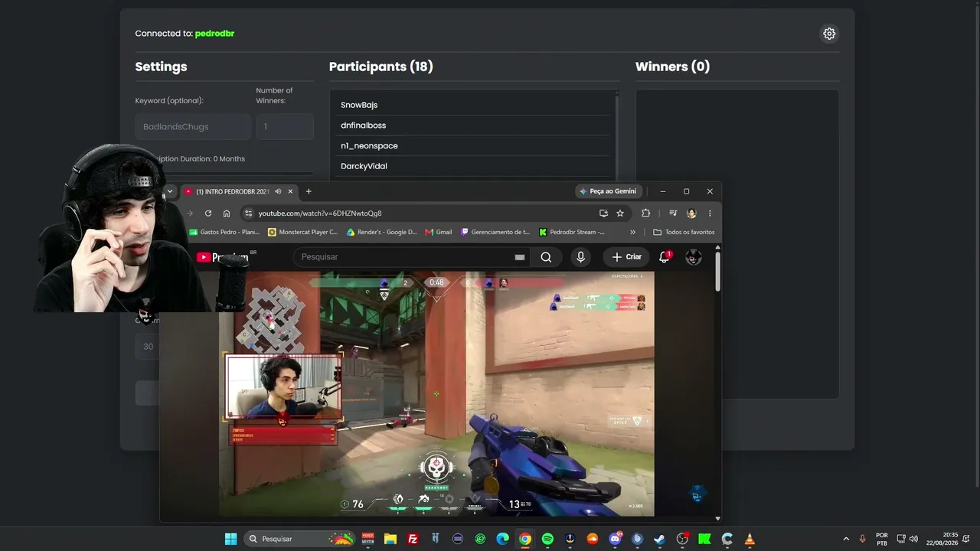Open the Monstercat Player bookmark
This screenshot has height=551, width=980.
point(303,232)
